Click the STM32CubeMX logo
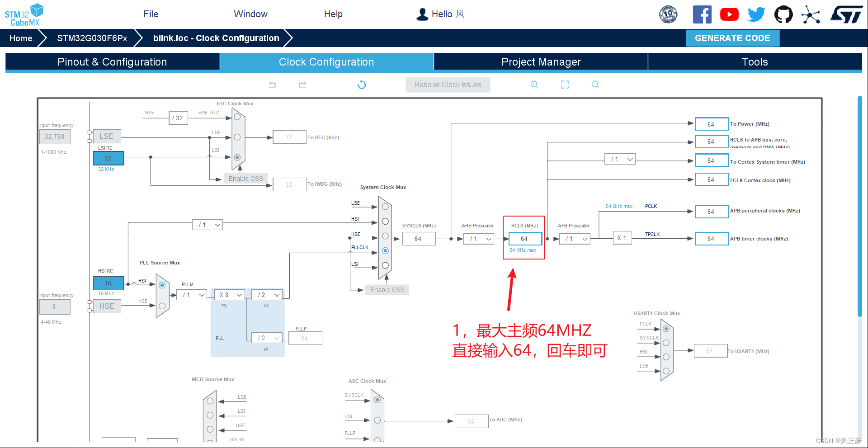The height and width of the screenshot is (448, 868). [24, 15]
